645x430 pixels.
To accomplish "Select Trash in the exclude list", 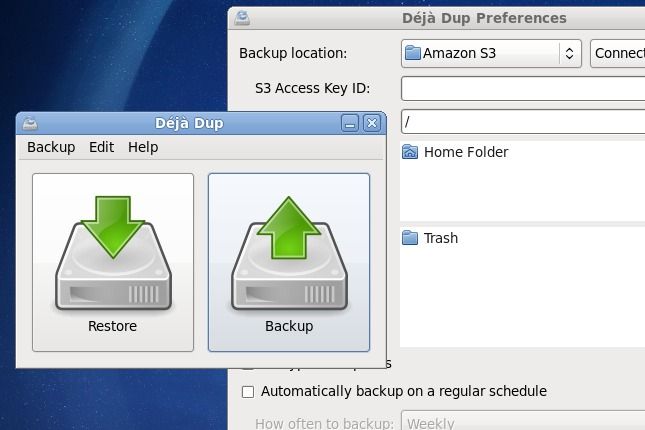I will tap(522, 238).
